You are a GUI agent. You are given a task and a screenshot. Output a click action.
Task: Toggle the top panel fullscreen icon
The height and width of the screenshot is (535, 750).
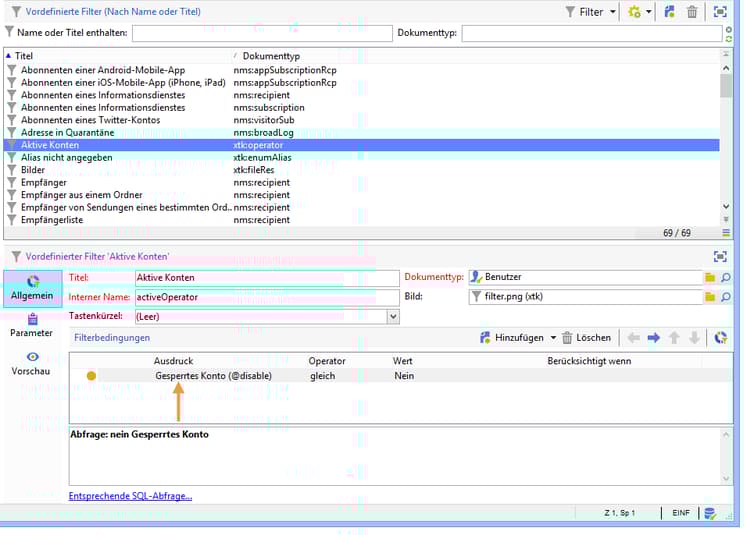pyautogui.click(x=720, y=12)
